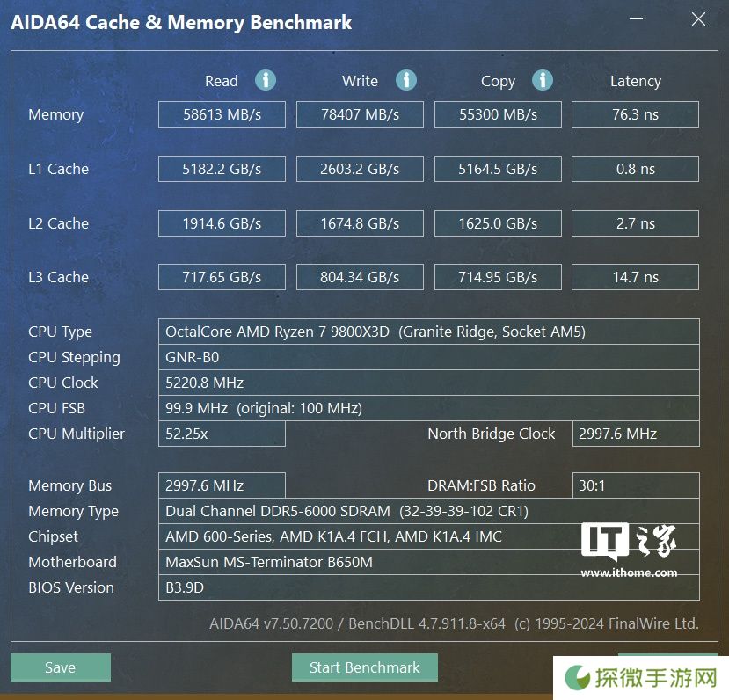This screenshot has width=729, height=700.
Task: Click the CPU Type field with Ryzen 7 9800X3D
Action: click(x=428, y=332)
